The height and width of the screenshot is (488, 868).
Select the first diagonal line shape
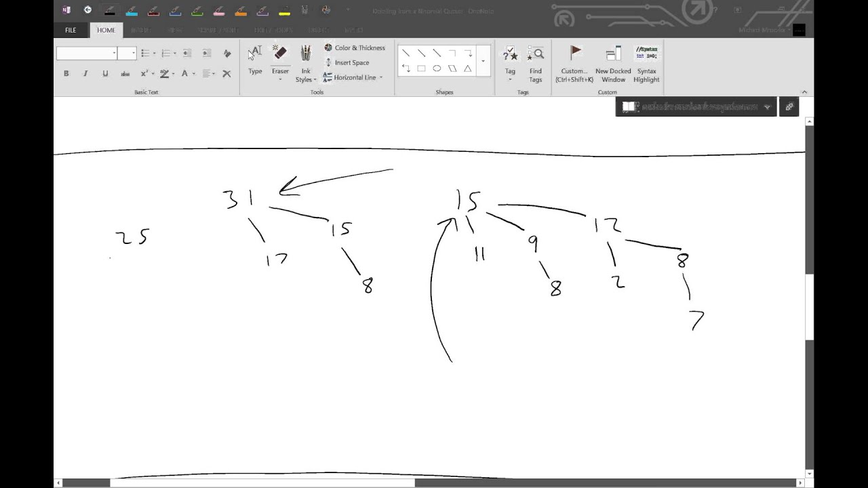tap(406, 53)
